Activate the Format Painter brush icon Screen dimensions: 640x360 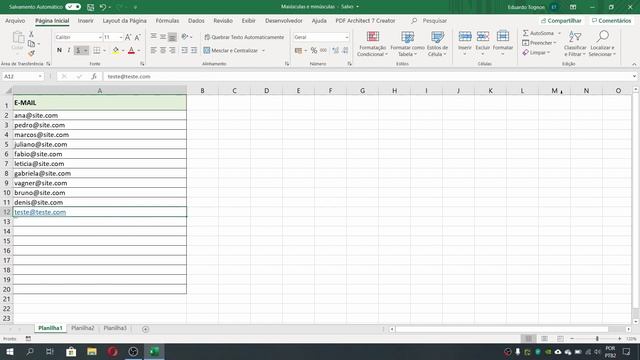point(31,53)
